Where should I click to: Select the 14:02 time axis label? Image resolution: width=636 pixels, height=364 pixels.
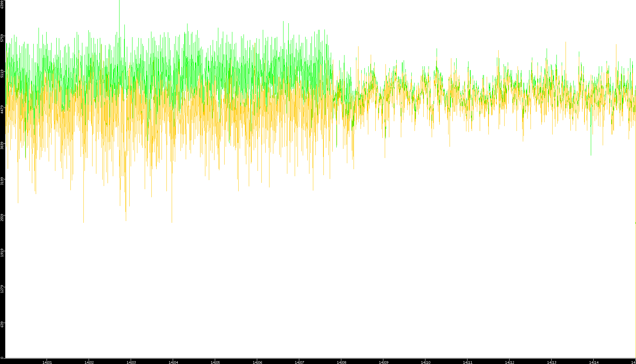(89, 362)
